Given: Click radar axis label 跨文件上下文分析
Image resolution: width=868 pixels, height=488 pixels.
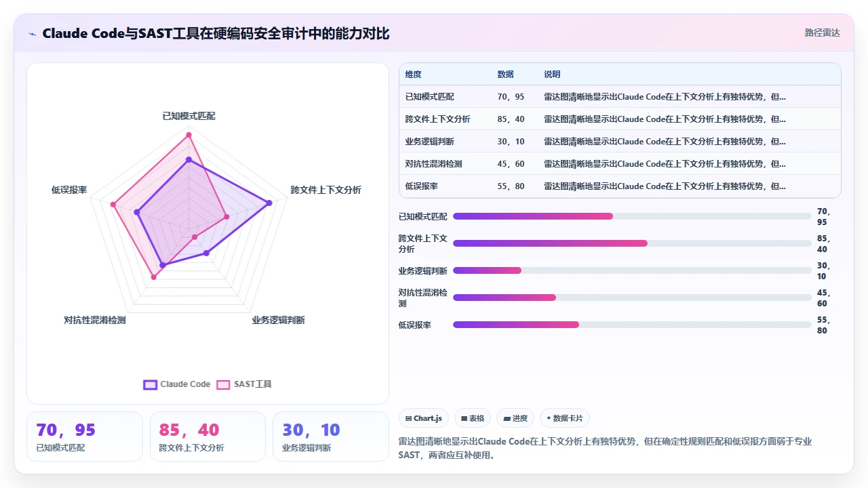Looking at the screenshot, I should [326, 190].
